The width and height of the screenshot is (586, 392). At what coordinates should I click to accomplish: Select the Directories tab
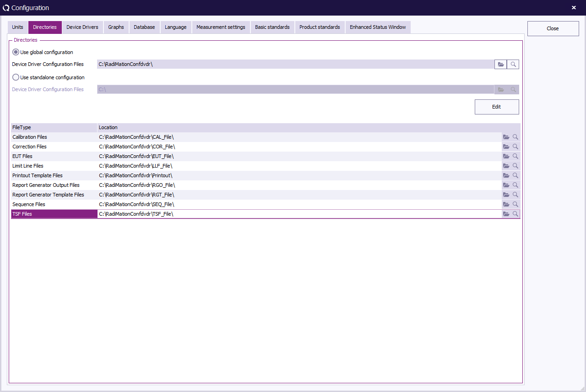45,27
